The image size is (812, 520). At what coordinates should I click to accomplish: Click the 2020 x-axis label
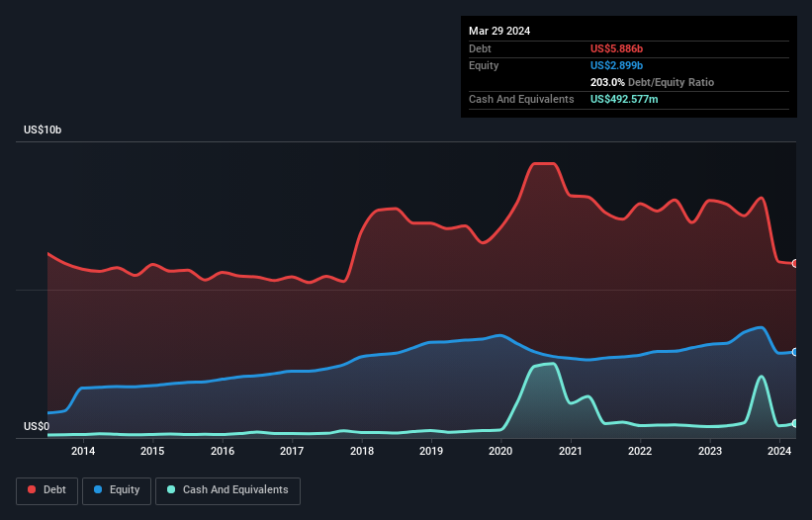[500, 451]
